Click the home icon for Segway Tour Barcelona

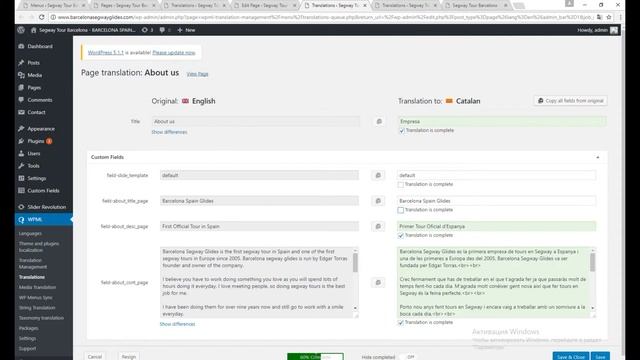(x=33, y=30)
